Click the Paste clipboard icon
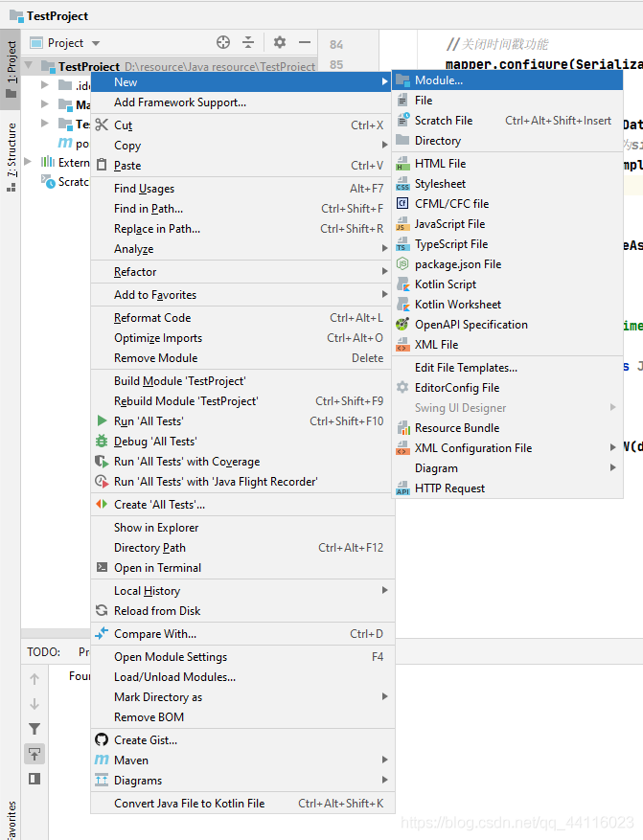Screen dimensions: 643x840 pyautogui.click(x=102, y=165)
